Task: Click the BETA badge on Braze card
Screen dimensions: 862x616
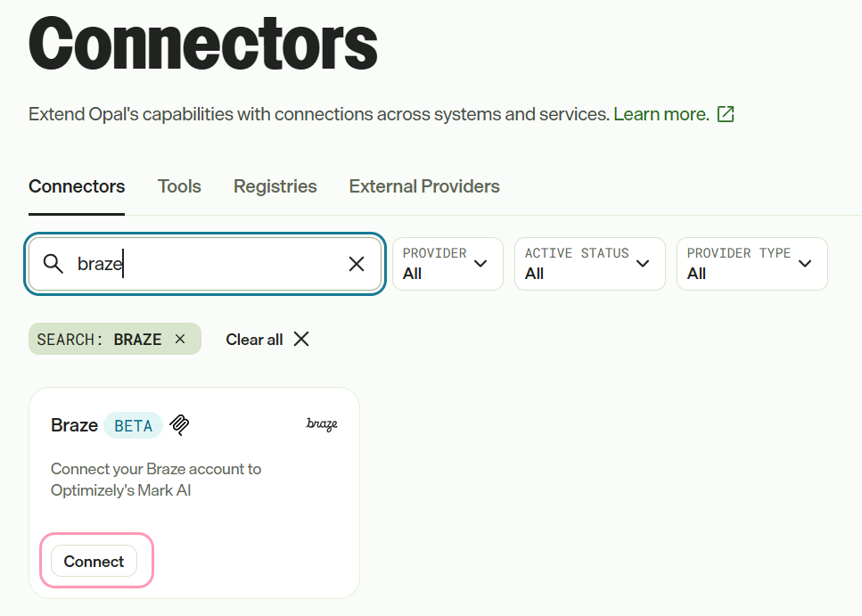Action: tap(133, 426)
